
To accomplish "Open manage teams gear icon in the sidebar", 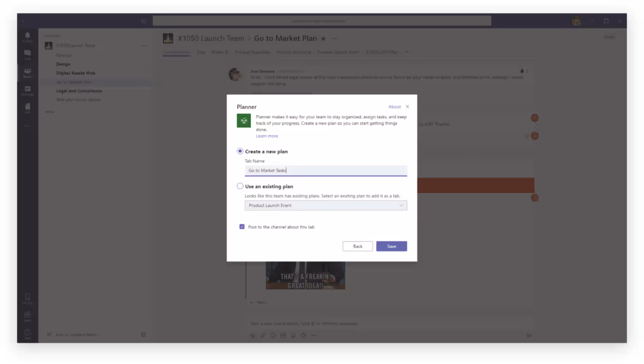I will tap(143, 335).
